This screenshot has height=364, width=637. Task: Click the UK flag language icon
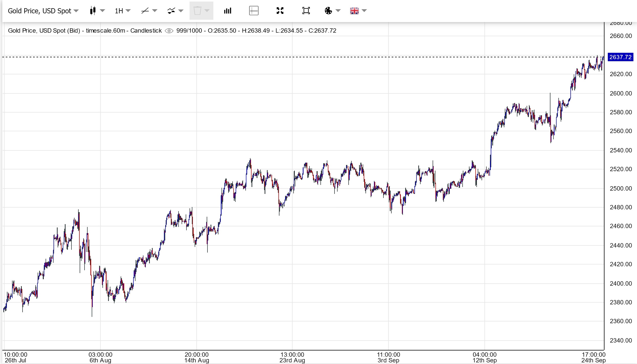coord(354,11)
